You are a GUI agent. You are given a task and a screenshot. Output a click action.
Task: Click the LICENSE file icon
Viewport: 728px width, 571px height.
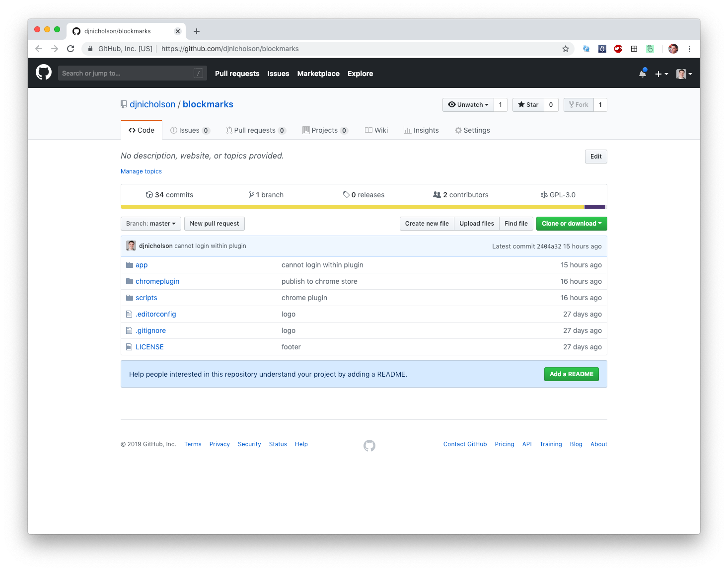pyautogui.click(x=129, y=347)
